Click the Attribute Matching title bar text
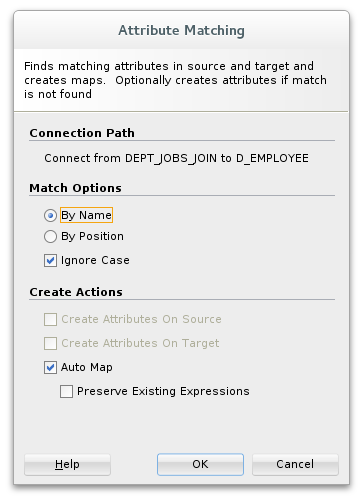361x497 pixels. coord(182,30)
